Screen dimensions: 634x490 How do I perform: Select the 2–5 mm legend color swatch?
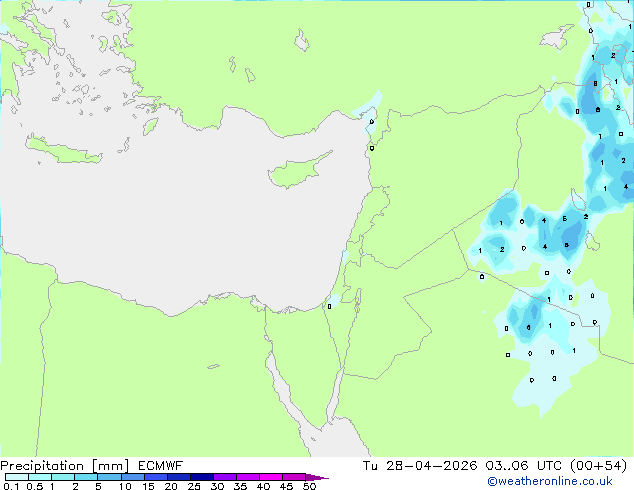pos(86,477)
